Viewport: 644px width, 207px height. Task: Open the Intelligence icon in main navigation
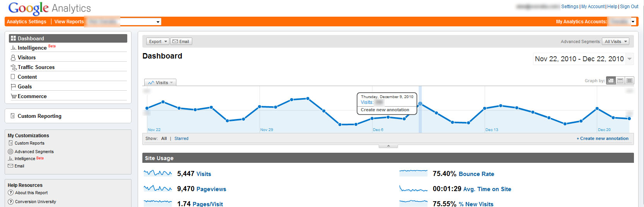[x=14, y=48]
